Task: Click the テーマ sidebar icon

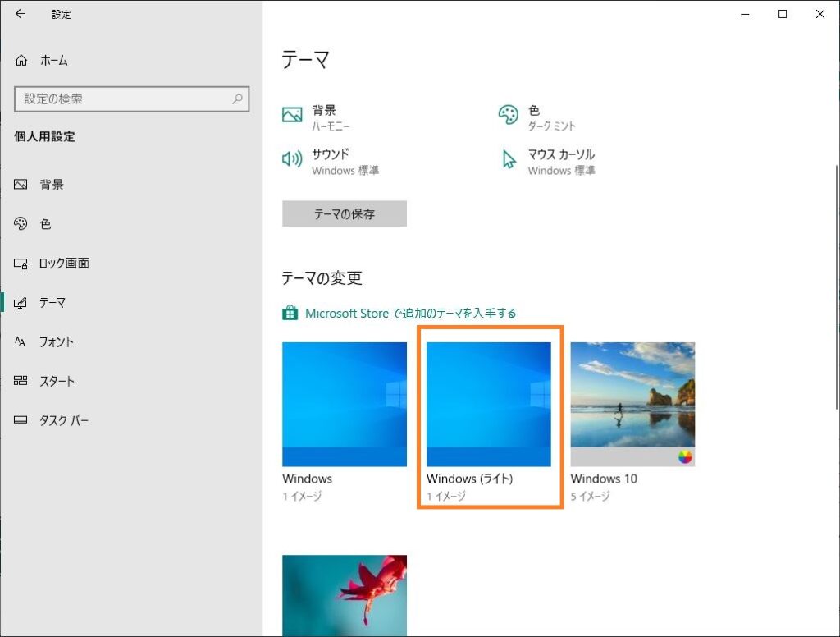Action: 21,302
